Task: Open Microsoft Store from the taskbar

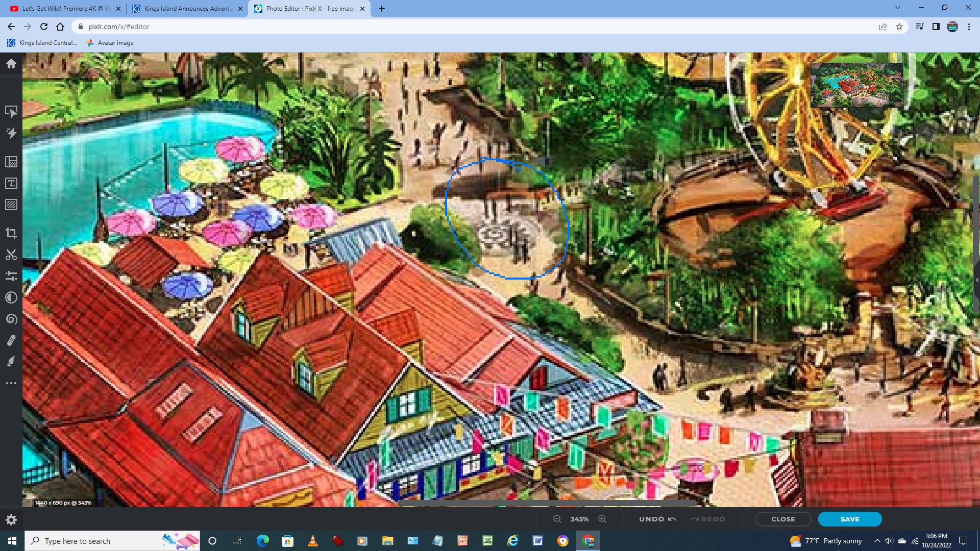Action: 287,541
